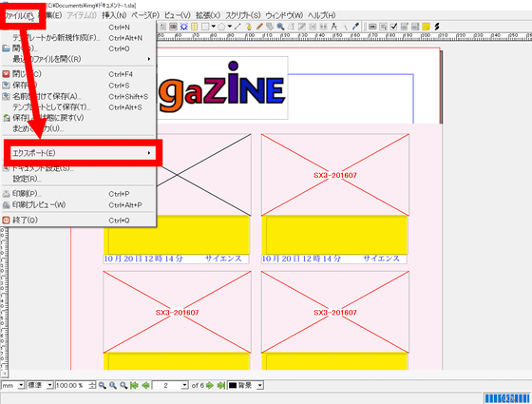Click the zoom in magnifier in status bar
This screenshot has height=404, width=532.
(123, 385)
